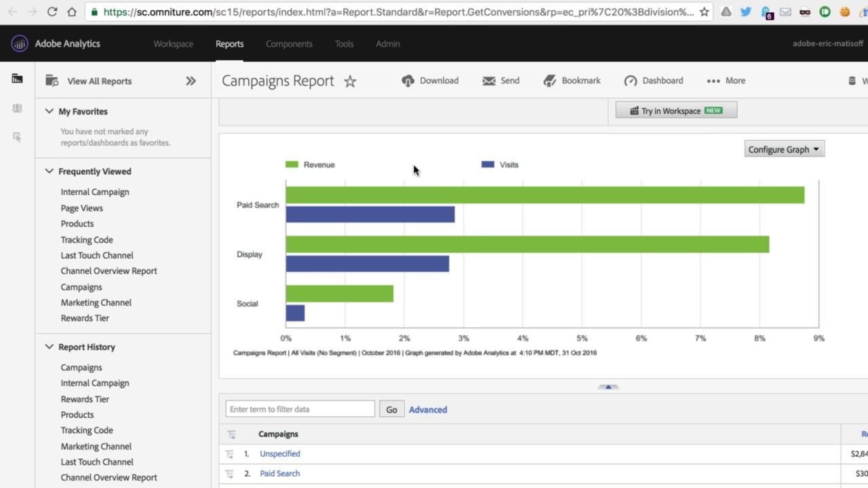Click the Try in Workspace button
This screenshot has height=488, width=868.
[676, 110]
